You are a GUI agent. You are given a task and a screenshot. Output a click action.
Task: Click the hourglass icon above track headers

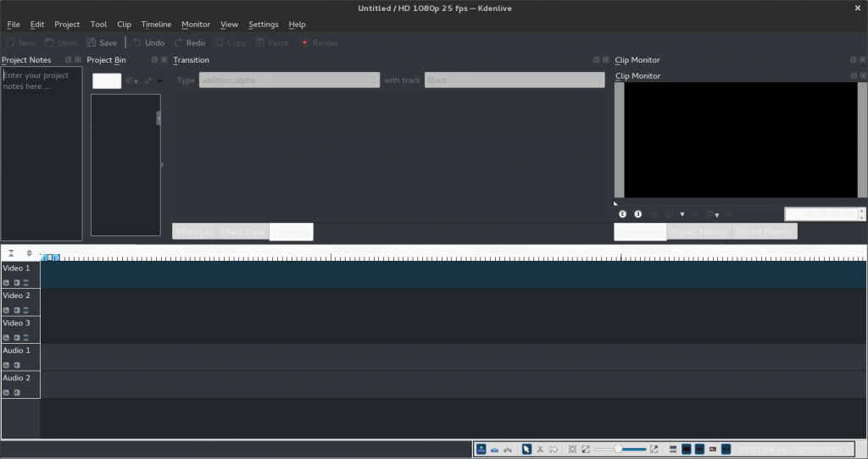point(11,252)
